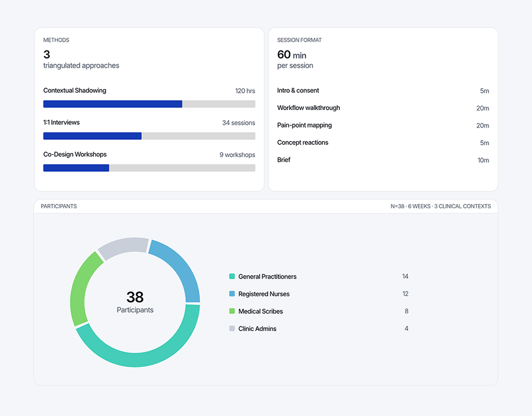The height and width of the screenshot is (416, 532).
Task: Click the 'Medical Scribes' legend label
Action: (261, 312)
